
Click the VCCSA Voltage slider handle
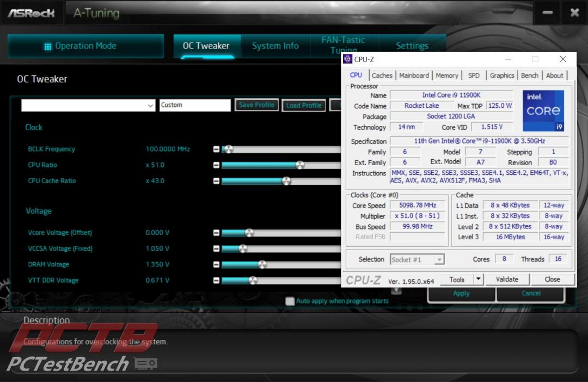243,249
